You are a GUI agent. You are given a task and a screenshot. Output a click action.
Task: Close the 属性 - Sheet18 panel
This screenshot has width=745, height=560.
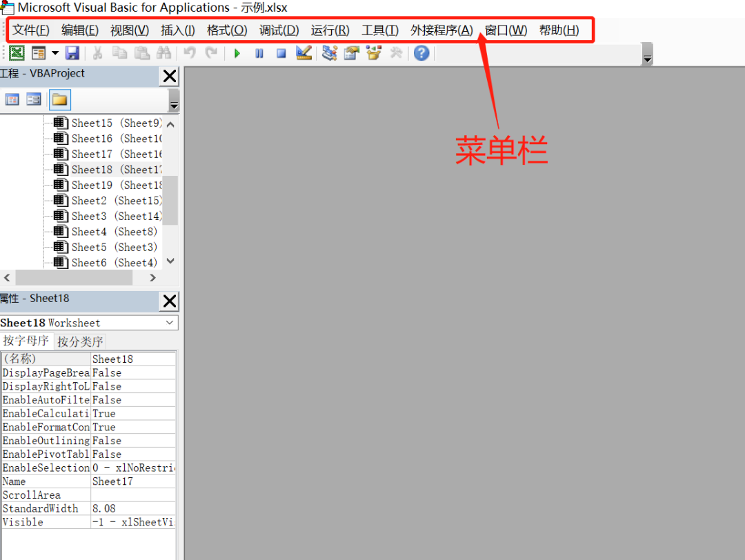point(169,301)
